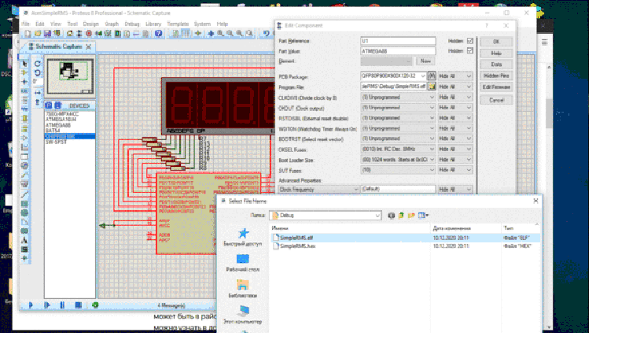
Task: Click the Undo arrow in main toolbar
Action: [266, 34]
